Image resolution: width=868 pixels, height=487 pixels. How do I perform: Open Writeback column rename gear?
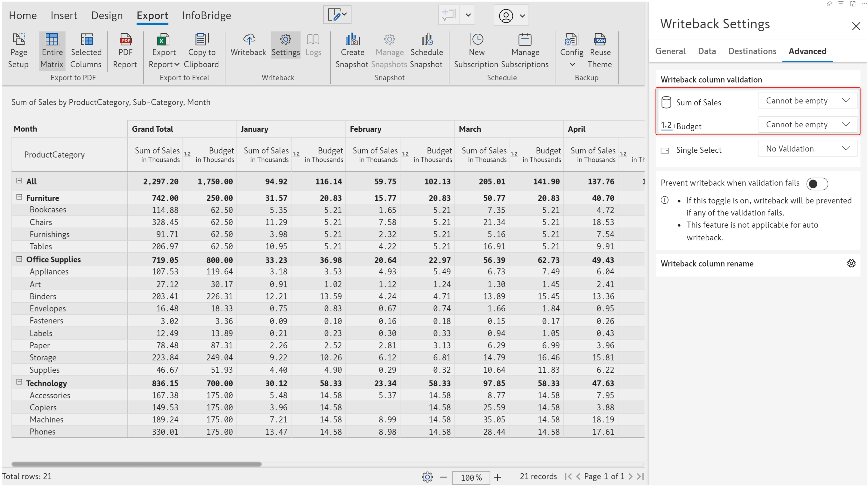click(851, 264)
